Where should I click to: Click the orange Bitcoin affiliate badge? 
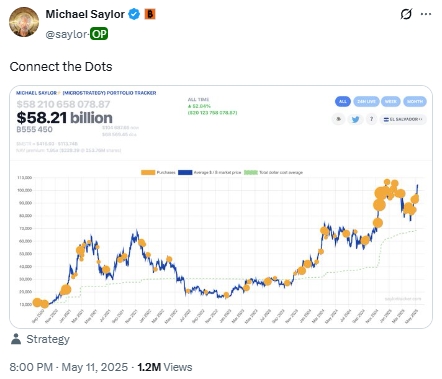tap(150, 14)
